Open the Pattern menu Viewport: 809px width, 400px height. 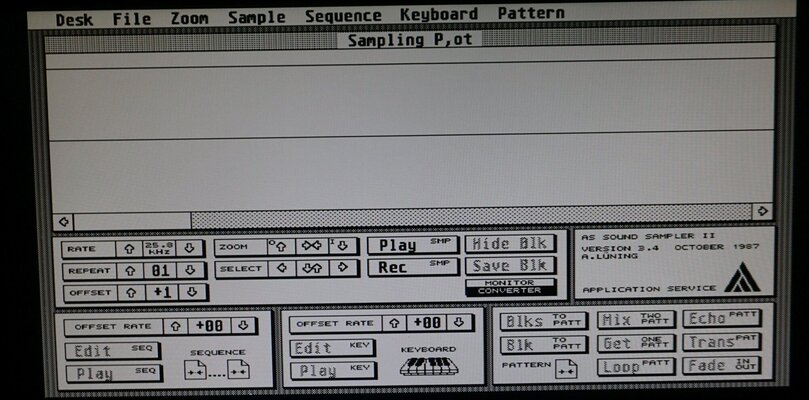tap(530, 15)
